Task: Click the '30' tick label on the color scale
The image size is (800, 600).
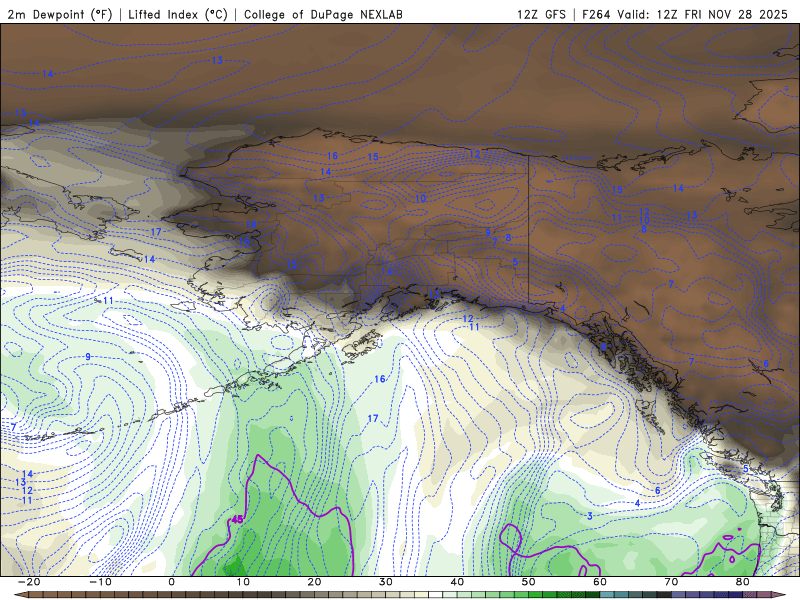Action: [386, 582]
